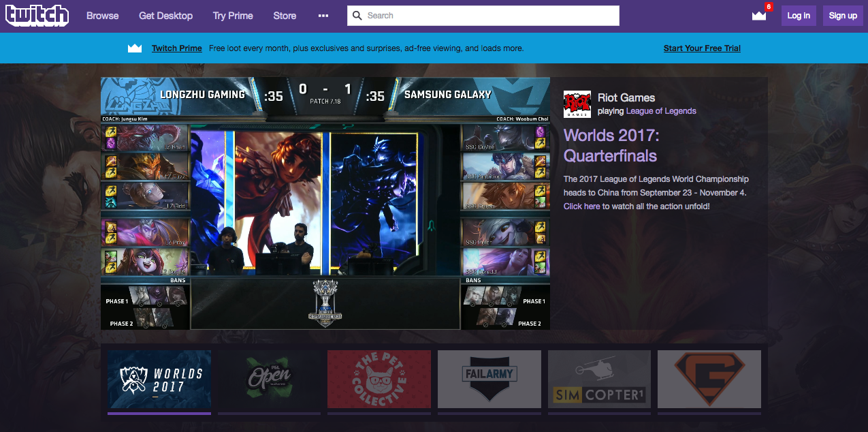This screenshot has height=432, width=868.
Task: Click Start Your Free Trial
Action: 702,48
